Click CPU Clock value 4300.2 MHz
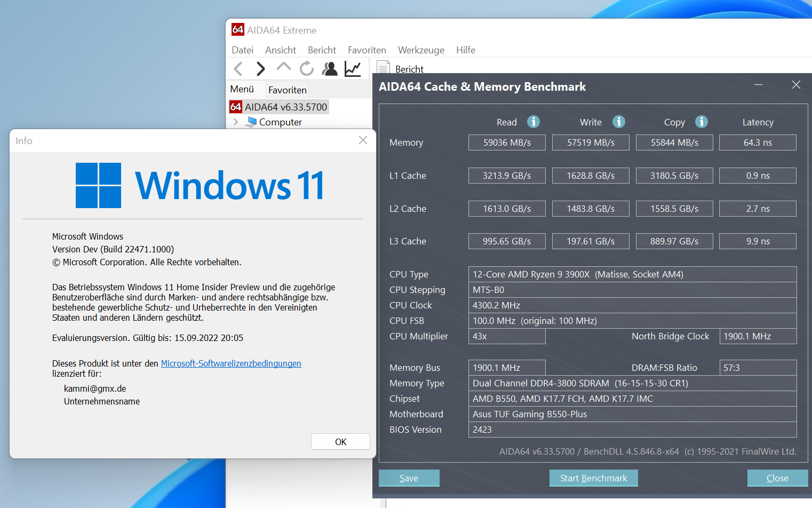The width and height of the screenshot is (812, 508). 632,305
